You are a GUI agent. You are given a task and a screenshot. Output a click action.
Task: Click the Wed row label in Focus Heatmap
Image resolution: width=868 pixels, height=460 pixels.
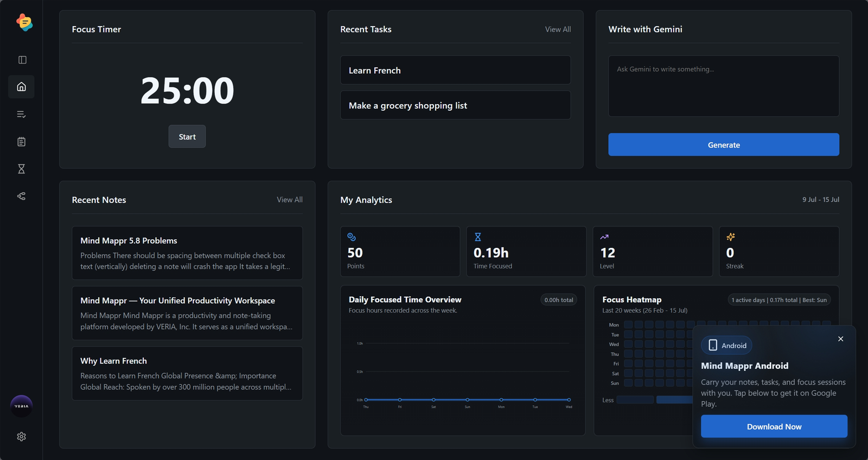(x=614, y=344)
